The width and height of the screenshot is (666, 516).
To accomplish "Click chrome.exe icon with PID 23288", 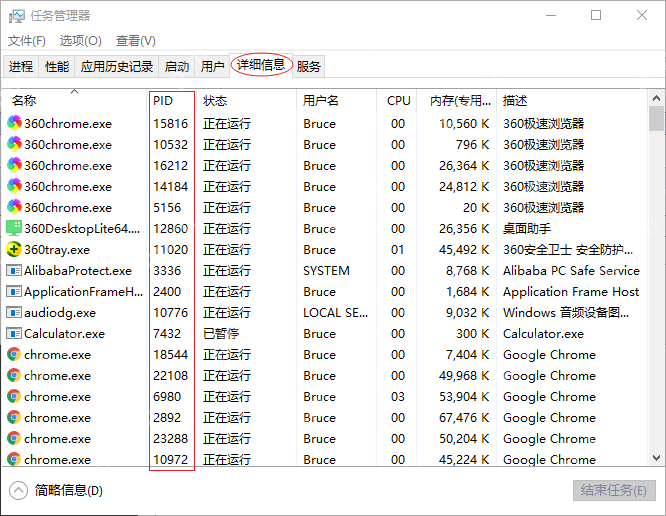I will pos(14,438).
